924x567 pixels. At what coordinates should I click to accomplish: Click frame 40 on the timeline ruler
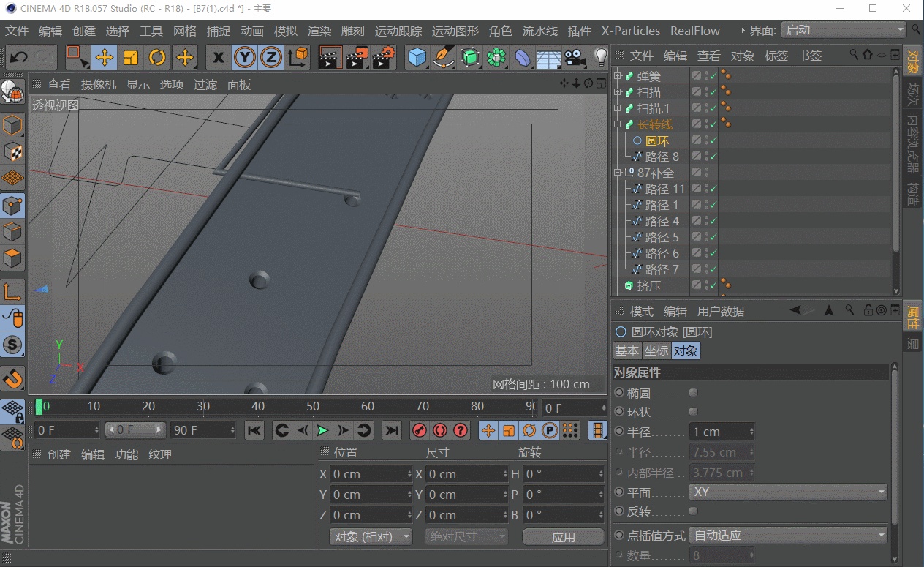258,407
